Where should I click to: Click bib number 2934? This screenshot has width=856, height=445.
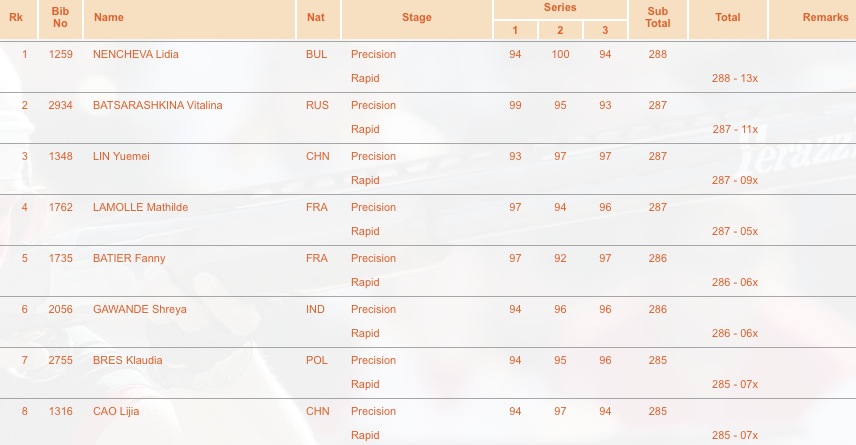click(60, 105)
